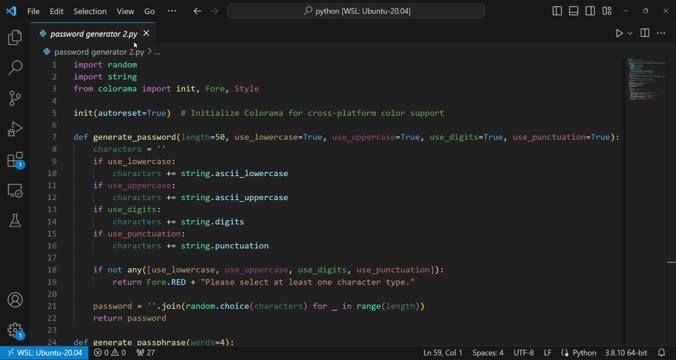Open notifications bell
The width and height of the screenshot is (676, 360).
(662, 353)
